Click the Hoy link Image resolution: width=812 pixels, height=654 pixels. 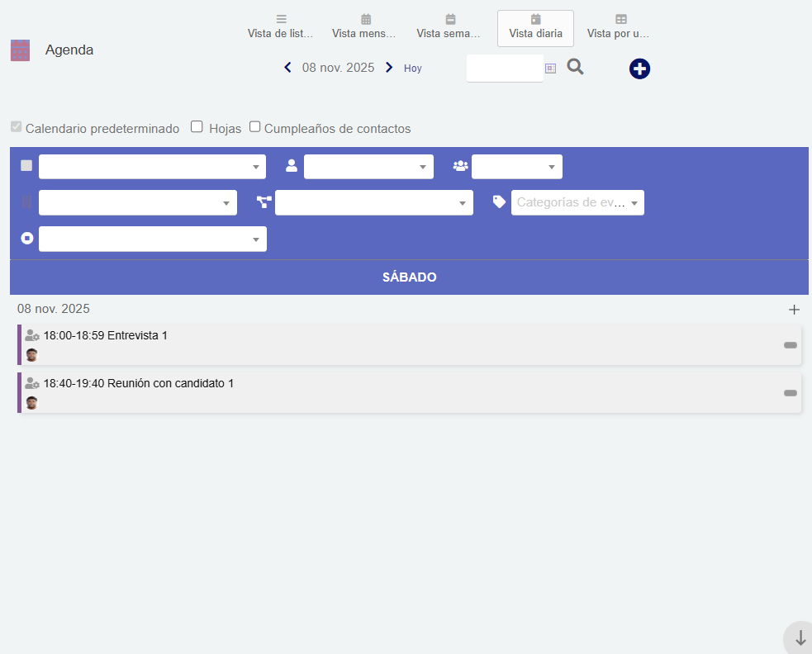[412, 69]
